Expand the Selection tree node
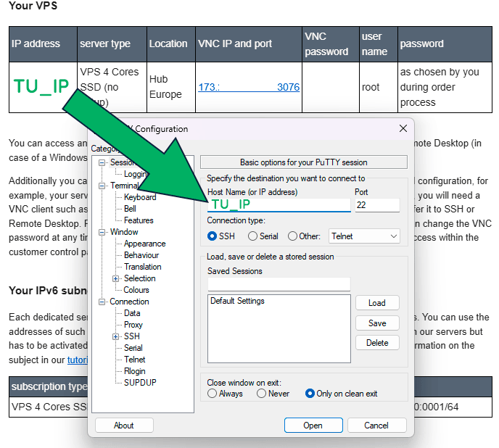Viewport: 499px width, 448px height. 115,278
